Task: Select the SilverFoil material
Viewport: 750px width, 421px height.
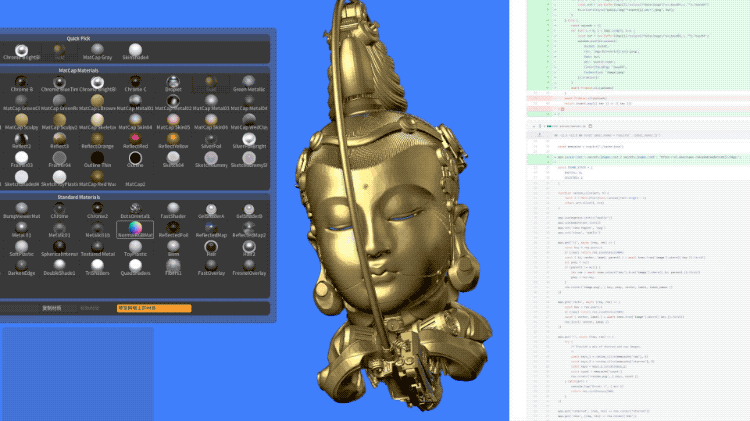Action: pos(211,141)
